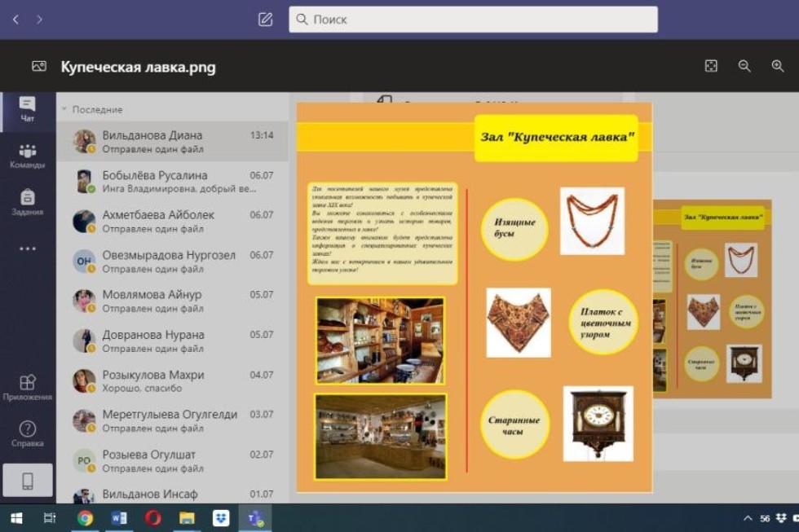Zoom out of the image preview
Viewport: 799px width, 532px height.
[x=744, y=67]
